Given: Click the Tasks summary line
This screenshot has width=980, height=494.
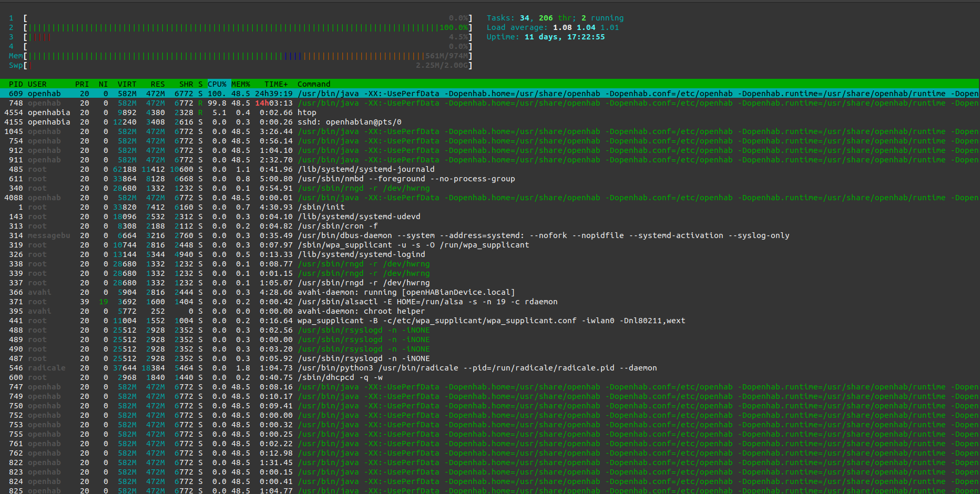Looking at the screenshot, I should click(x=555, y=18).
